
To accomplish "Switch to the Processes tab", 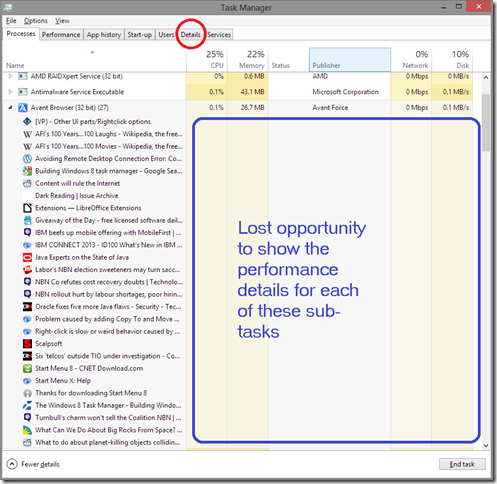I will (x=21, y=34).
